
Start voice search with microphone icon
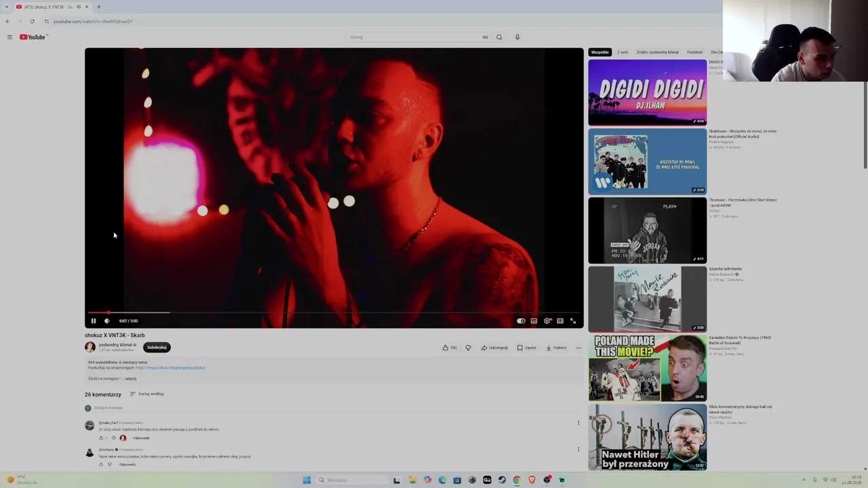point(517,37)
